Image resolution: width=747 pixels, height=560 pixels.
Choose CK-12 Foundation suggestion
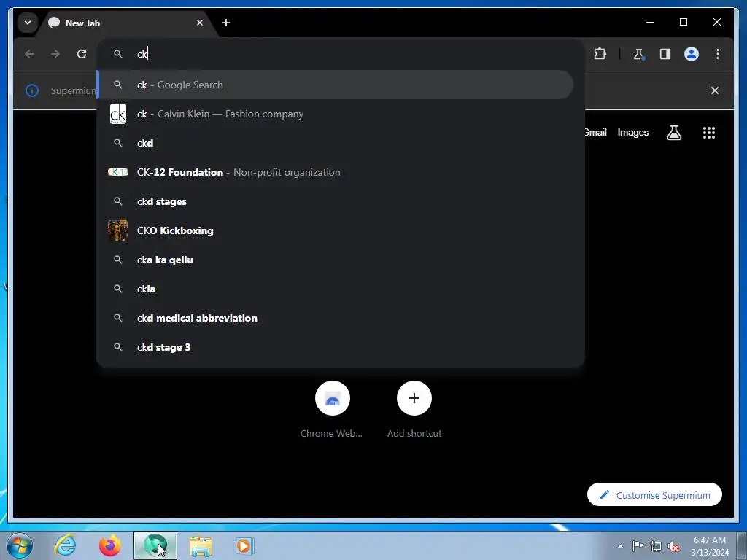(336, 172)
